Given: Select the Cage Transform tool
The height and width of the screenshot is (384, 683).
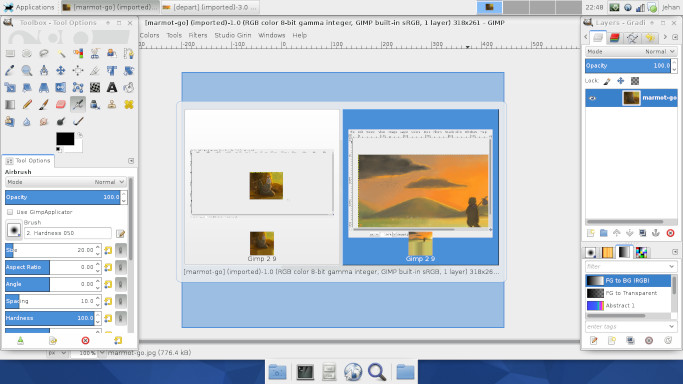Looking at the screenshot, I should point(78,88).
